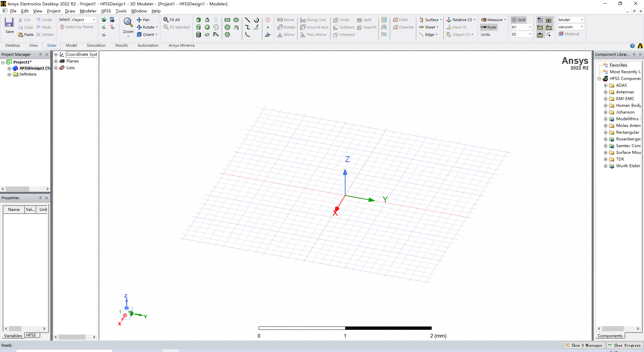This screenshot has width=644, height=352.
Task: Choose the Draw Spline tool icon
Action: (248, 27)
